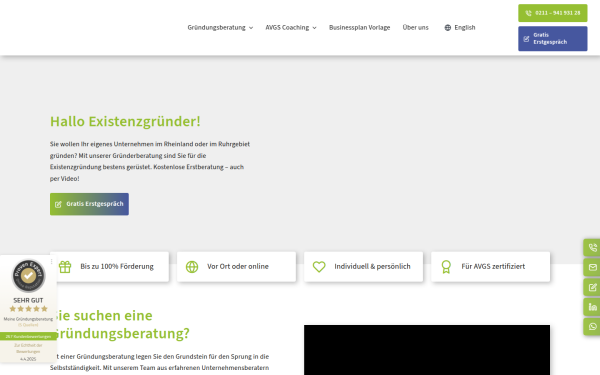This screenshot has width=600, height=375.
Task: Click the floating phone icon on right edge
Action: coord(592,248)
